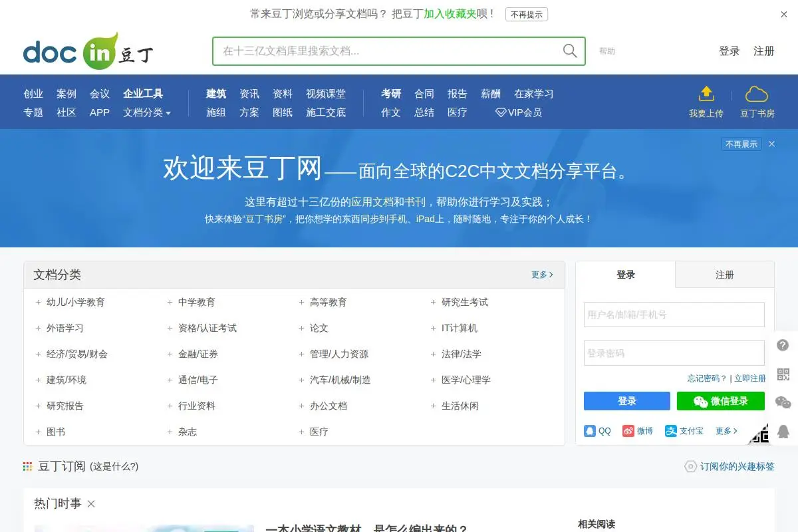Click the QQ penguin side floating icon

(x=783, y=432)
